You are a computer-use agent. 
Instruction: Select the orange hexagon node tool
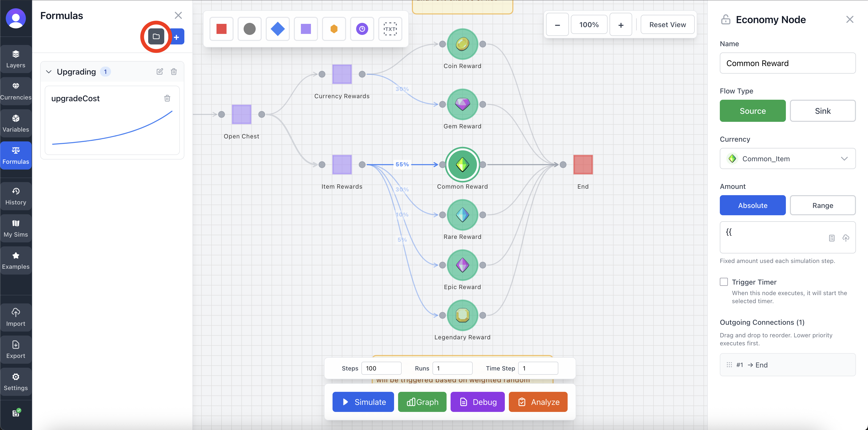pos(334,29)
